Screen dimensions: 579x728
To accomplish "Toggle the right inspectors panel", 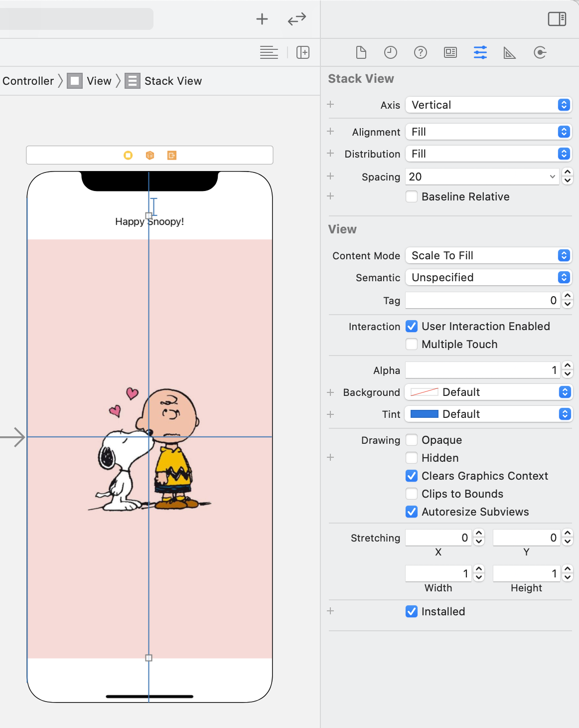I will click(x=557, y=19).
